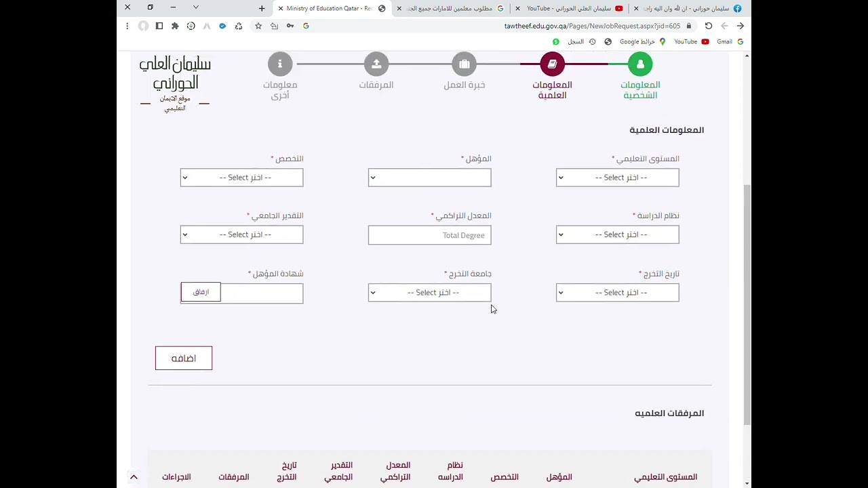Screen dimensions: 868x488
Task: Click the attachments upload step icon
Action: point(376,64)
